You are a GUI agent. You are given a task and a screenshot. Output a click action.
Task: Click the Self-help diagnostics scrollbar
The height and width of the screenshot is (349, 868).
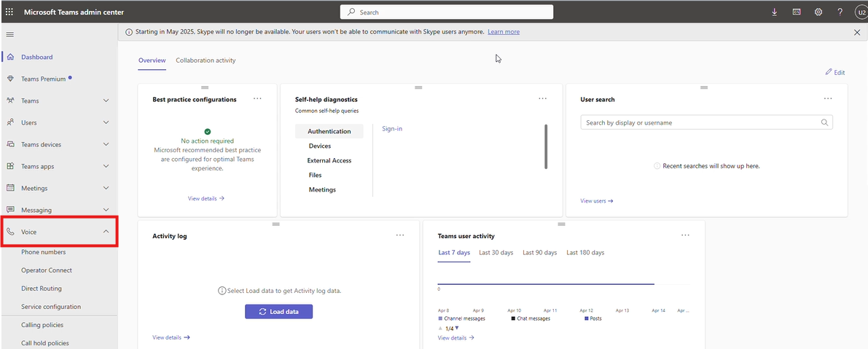546,146
